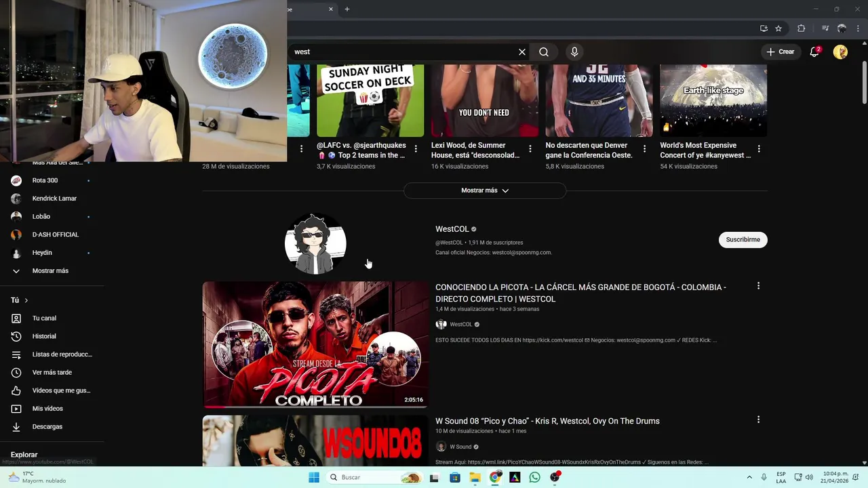The height and width of the screenshot is (488, 868).
Task: Start voice search with the microphone
Action: click(x=574, y=52)
